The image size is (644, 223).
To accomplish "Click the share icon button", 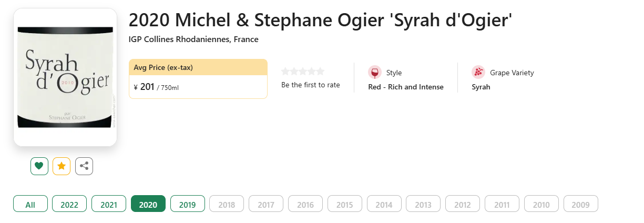I will tap(84, 166).
